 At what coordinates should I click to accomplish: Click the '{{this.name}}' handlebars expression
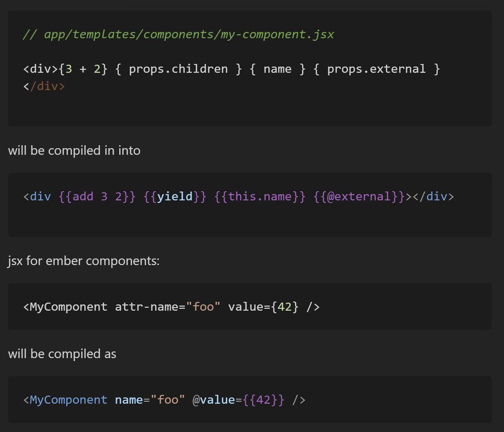tap(260, 196)
